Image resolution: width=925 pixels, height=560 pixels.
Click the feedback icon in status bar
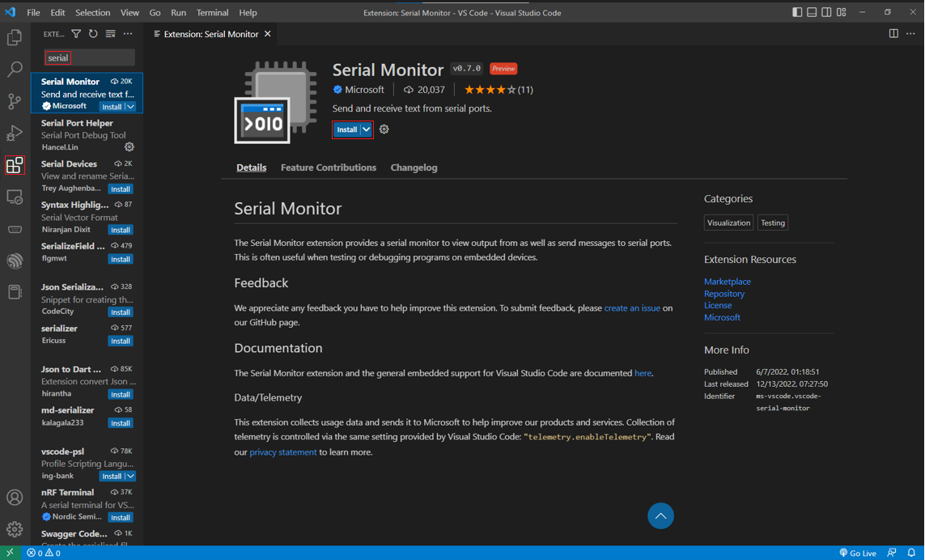coord(892,553)
